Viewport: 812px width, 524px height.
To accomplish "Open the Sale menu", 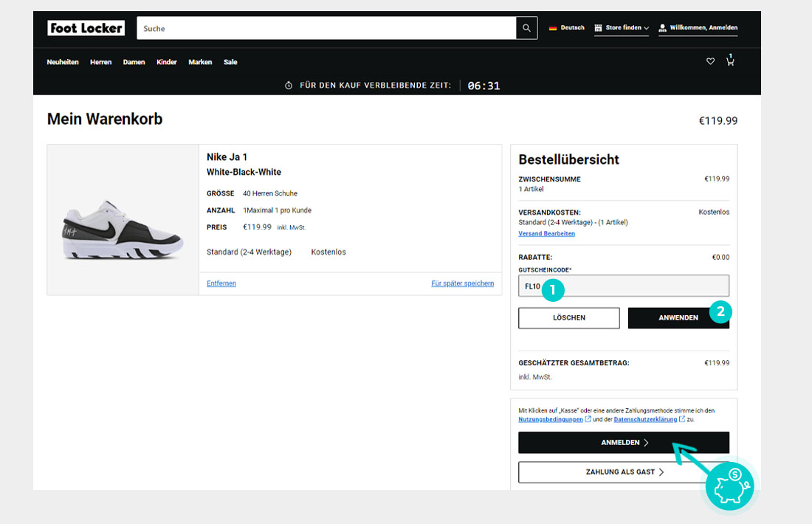I will pyautogui.click(x=230, y=62).
